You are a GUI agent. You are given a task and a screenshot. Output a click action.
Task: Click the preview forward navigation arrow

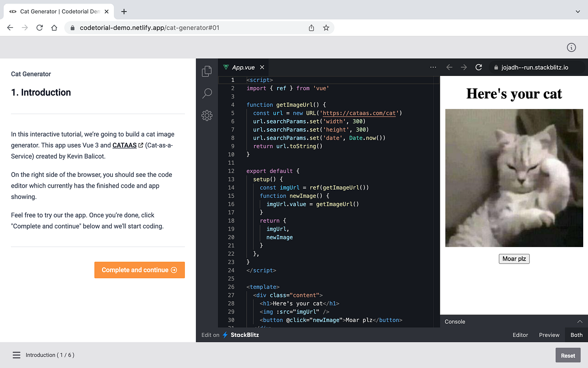463,67
